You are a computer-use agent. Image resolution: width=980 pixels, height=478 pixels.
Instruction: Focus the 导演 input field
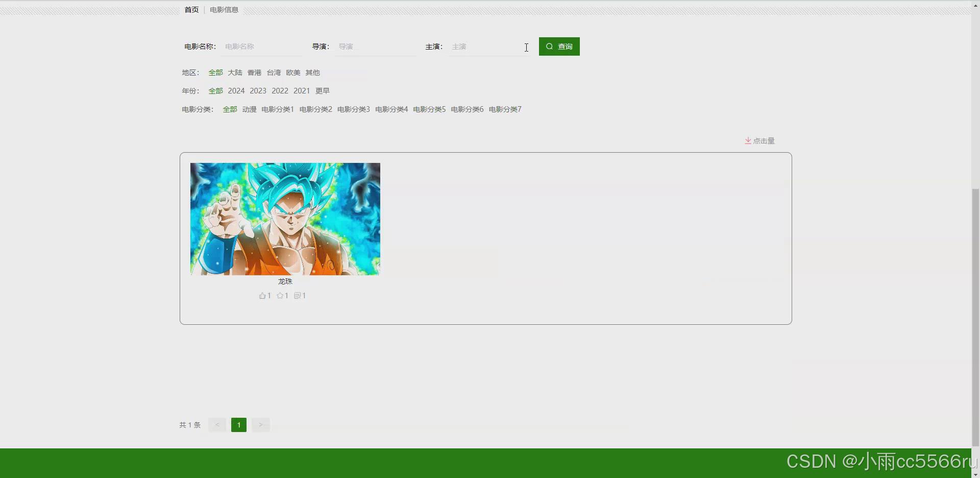(376, 46)
